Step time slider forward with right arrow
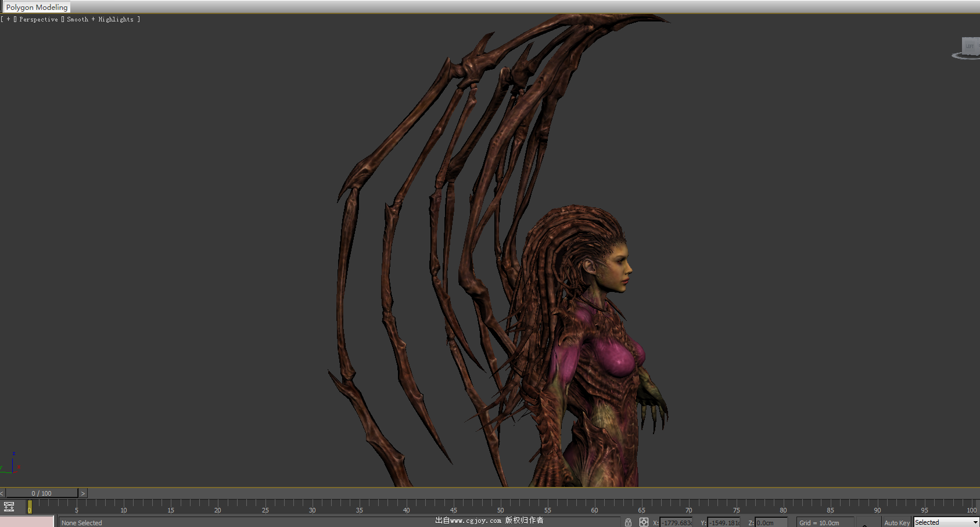 (83, 493)
